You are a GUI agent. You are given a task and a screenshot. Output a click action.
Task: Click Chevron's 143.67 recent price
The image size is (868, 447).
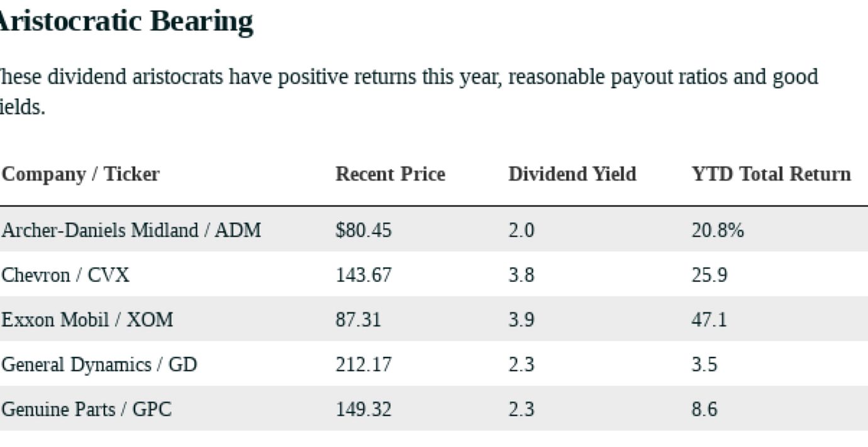[363, 275]
